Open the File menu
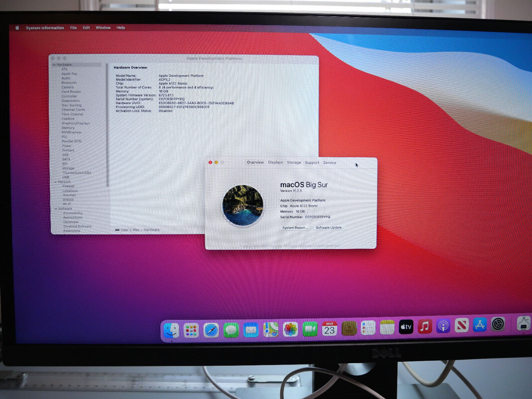This screenshot has width=532, height=399. (x=73, y=28)
